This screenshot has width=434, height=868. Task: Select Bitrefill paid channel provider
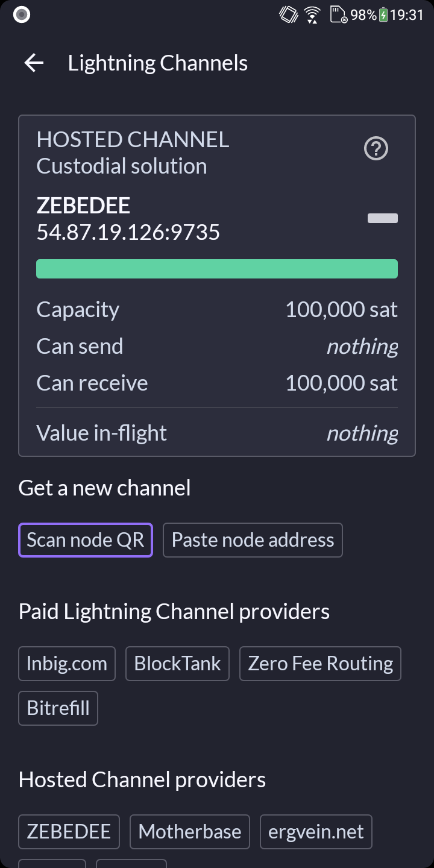pos(58,708)
